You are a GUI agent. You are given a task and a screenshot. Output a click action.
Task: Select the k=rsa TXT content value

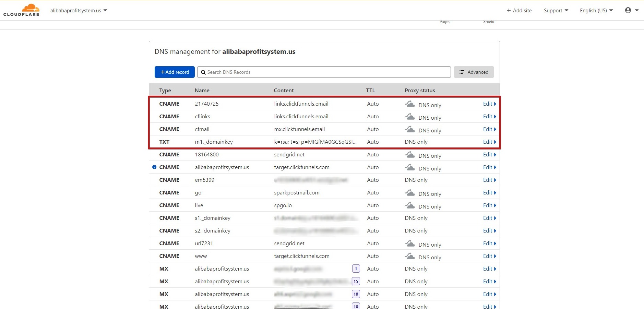pyautogui.click(x=315, y=142)
